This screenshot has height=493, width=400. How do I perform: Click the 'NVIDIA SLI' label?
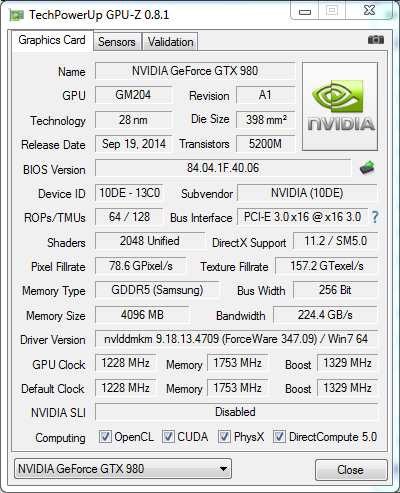click(58, 413)
